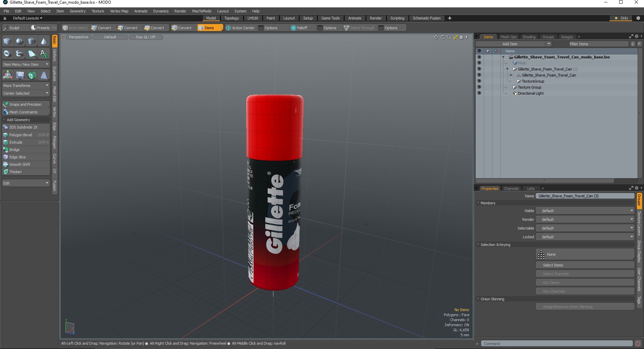Toggle the Only star button
Screen dimensions: 644x349
click(621, 18)
